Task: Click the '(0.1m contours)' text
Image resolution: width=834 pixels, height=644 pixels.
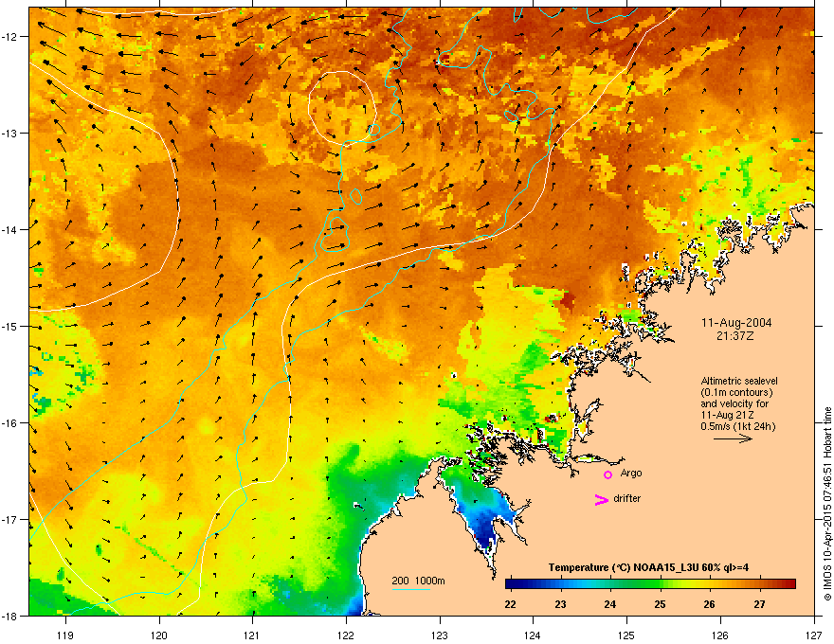Action: pyautogui.click(x=736, y=392)
